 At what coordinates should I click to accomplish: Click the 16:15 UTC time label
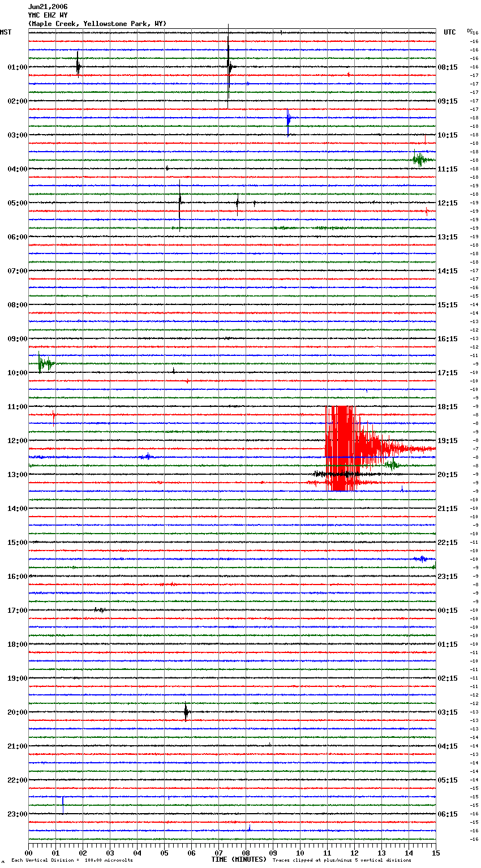click(448, 339)
